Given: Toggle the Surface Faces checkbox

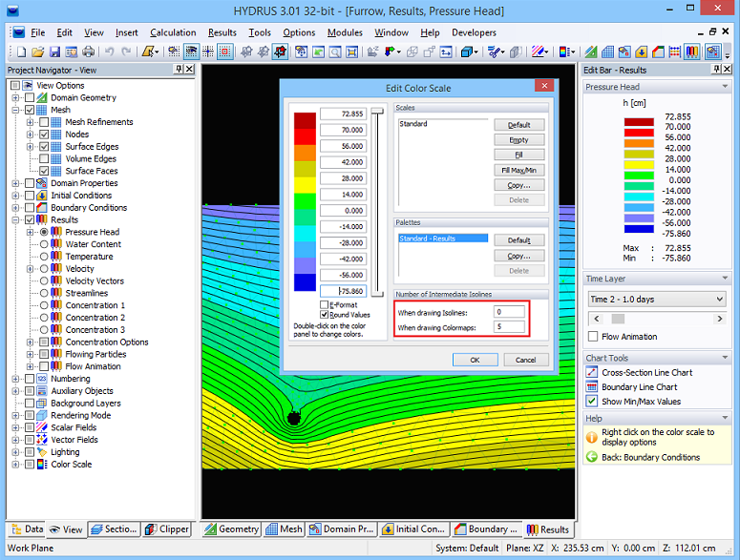Looking at the screenshot, I should point(44,171).
